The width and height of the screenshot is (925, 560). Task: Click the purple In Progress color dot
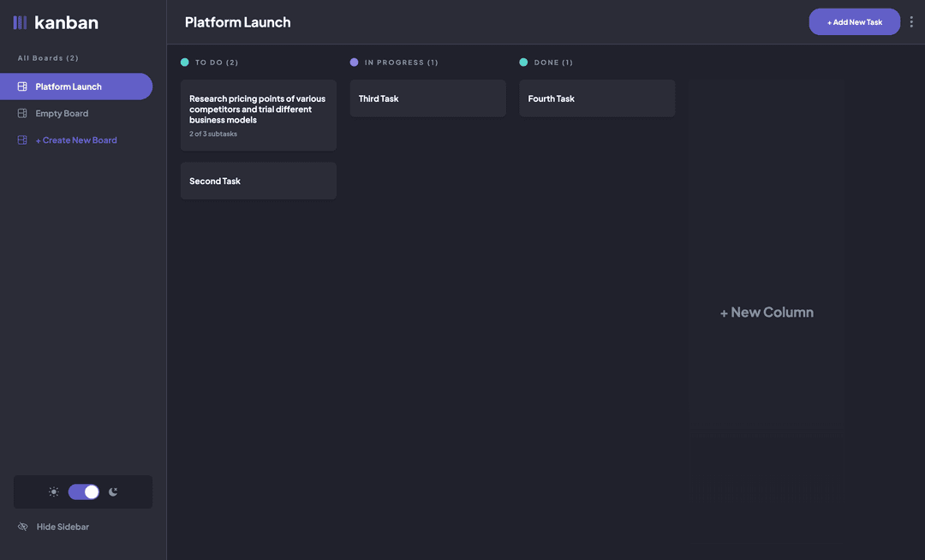coord(355,63)
